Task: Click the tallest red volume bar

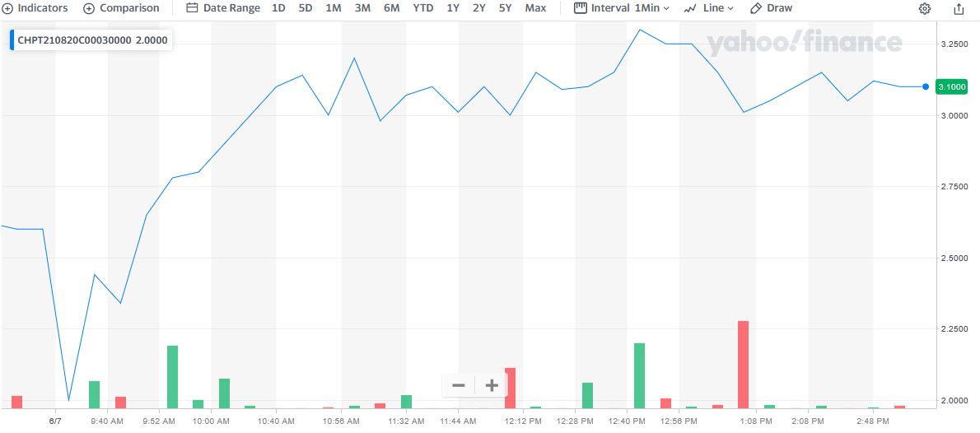Action: pos(743,364)
